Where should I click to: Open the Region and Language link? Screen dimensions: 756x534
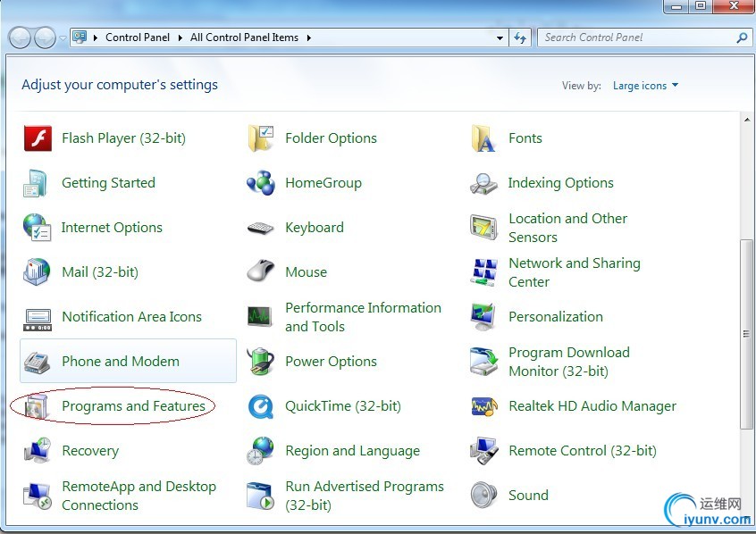click(x=352, y=451)
